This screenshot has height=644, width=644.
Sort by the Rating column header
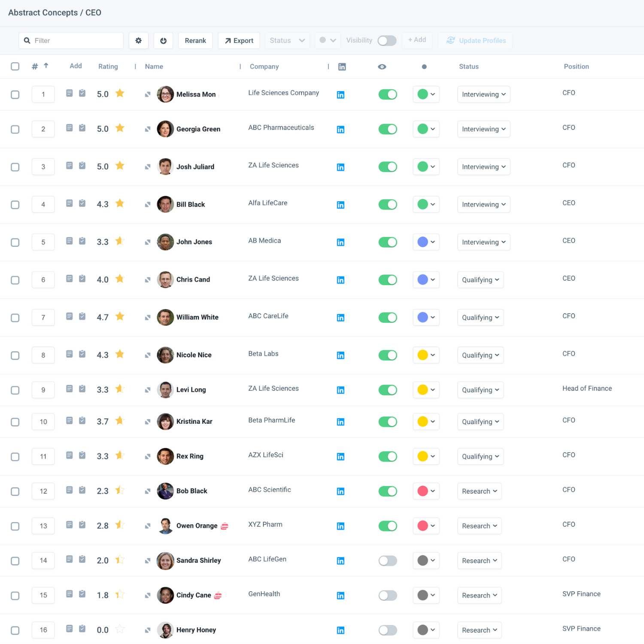[x=108, y=67]
